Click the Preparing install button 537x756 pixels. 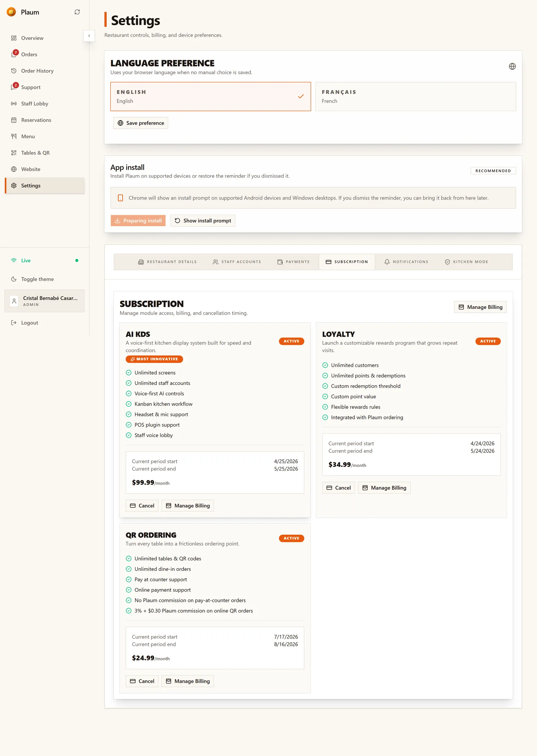138,221
